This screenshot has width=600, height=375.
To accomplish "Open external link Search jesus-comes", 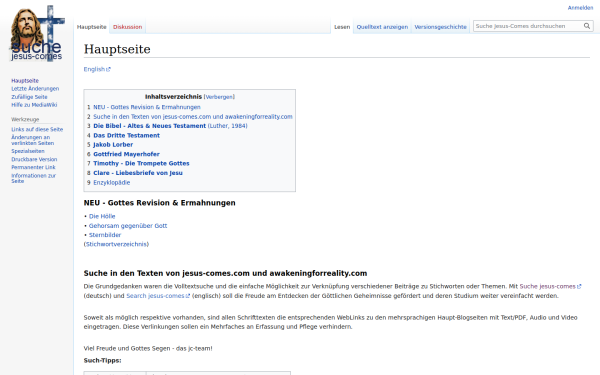I will click(x=158, y=296).
